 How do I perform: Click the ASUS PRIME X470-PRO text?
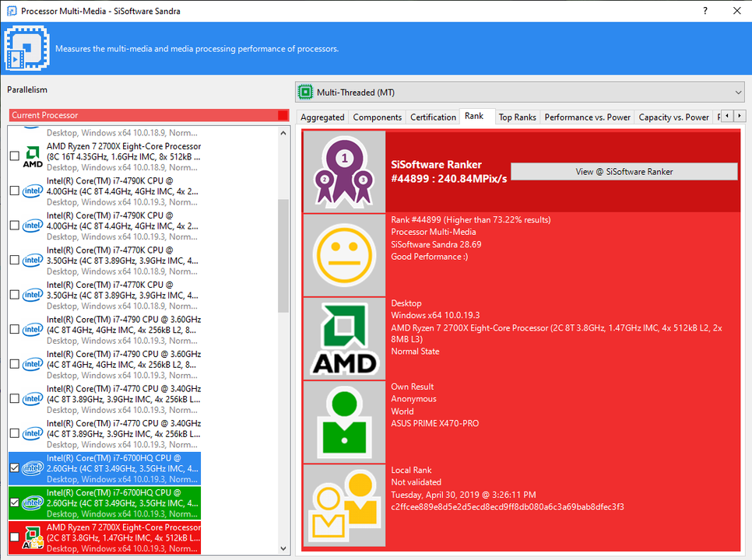point(434,423)
